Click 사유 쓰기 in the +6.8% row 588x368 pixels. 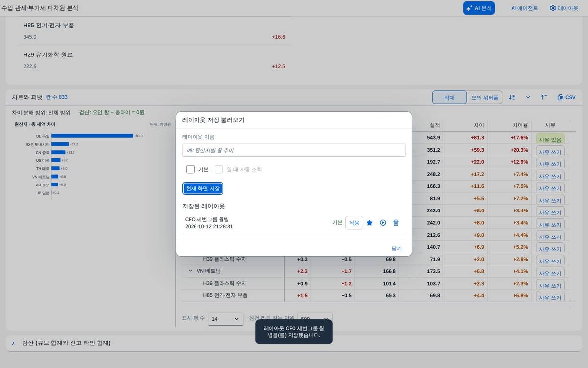tap(550, 297)
